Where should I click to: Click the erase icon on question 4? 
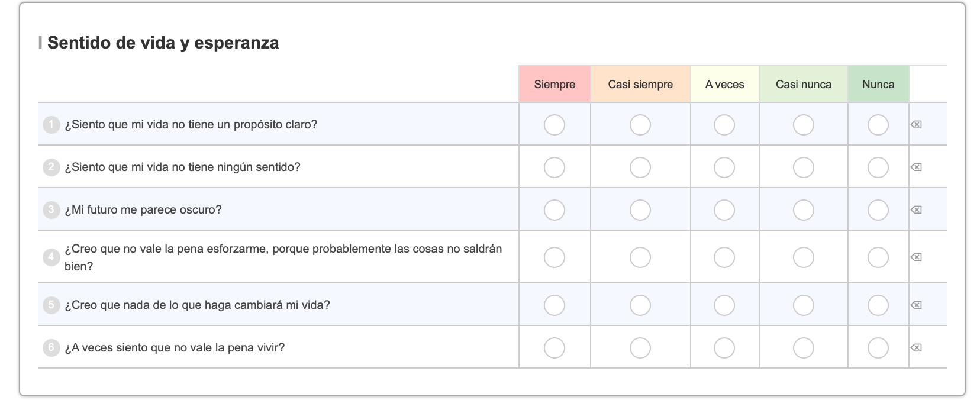pyautogui.click(x=916, y=257)
